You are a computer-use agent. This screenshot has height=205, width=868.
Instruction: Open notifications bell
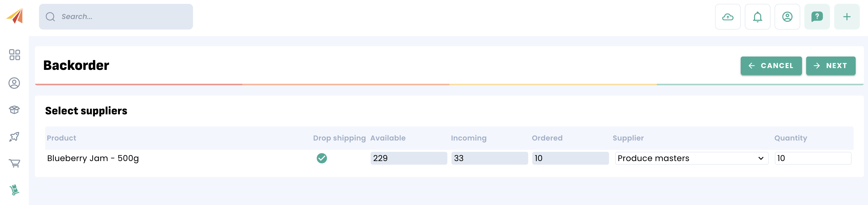click(x=757, y=17)
